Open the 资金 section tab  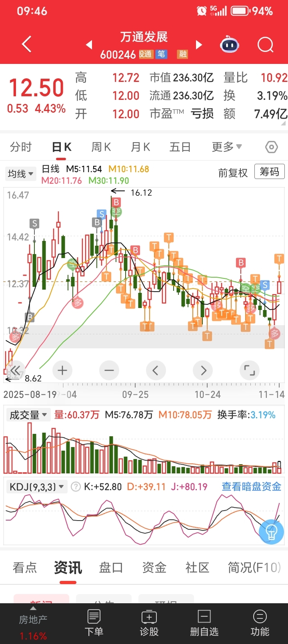pyautogui.click(x=154, y=567)
